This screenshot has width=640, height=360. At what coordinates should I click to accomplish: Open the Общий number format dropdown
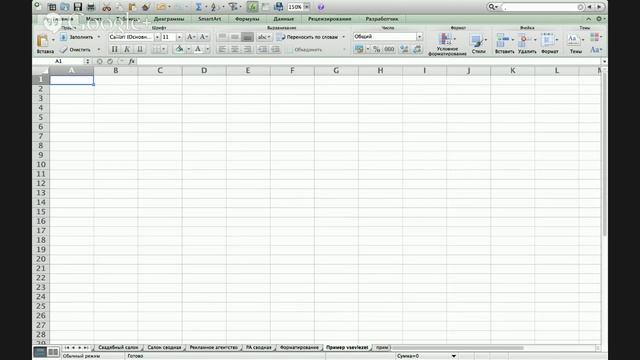click(419, 37)
